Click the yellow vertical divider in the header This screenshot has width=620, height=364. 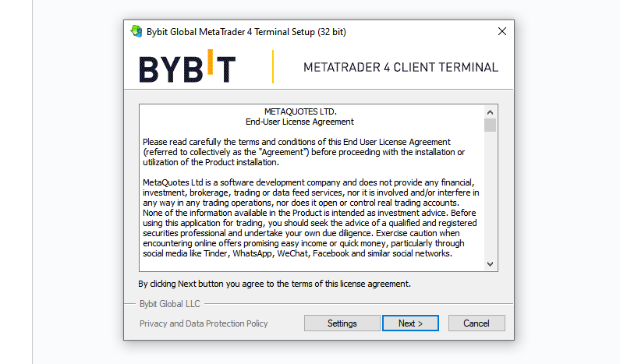point(273,67)
